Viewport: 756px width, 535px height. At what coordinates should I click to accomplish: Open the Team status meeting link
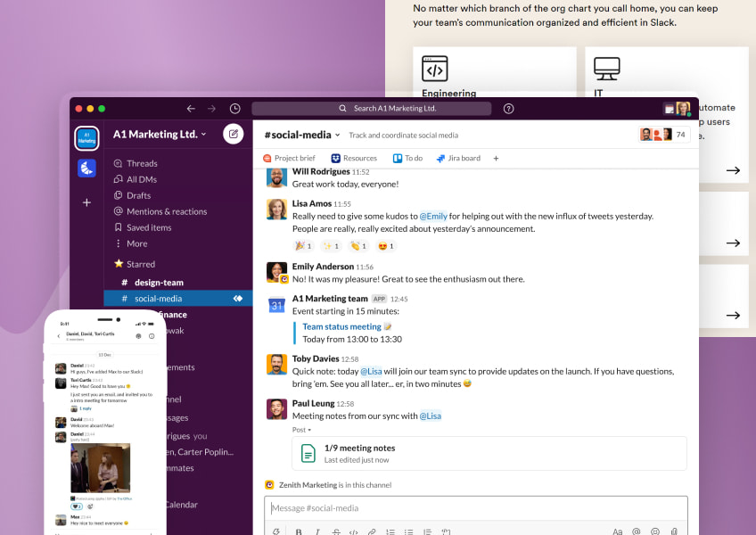click(341, 326)
